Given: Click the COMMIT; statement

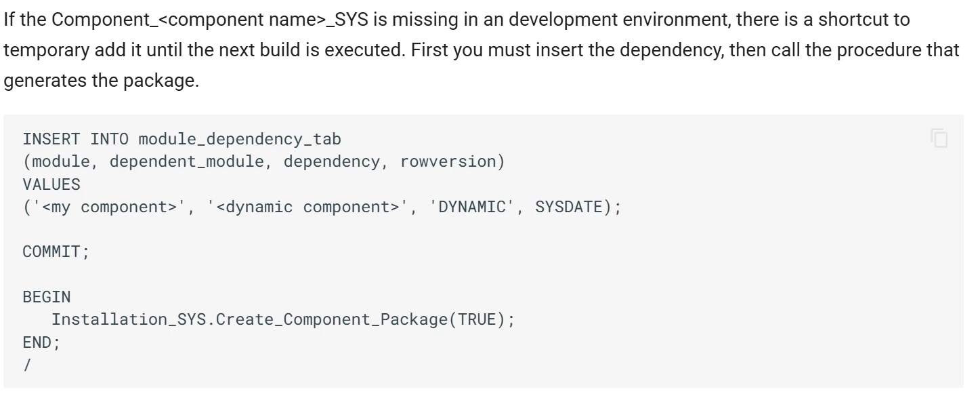Looking at the screenshot, I should (56, 252).
